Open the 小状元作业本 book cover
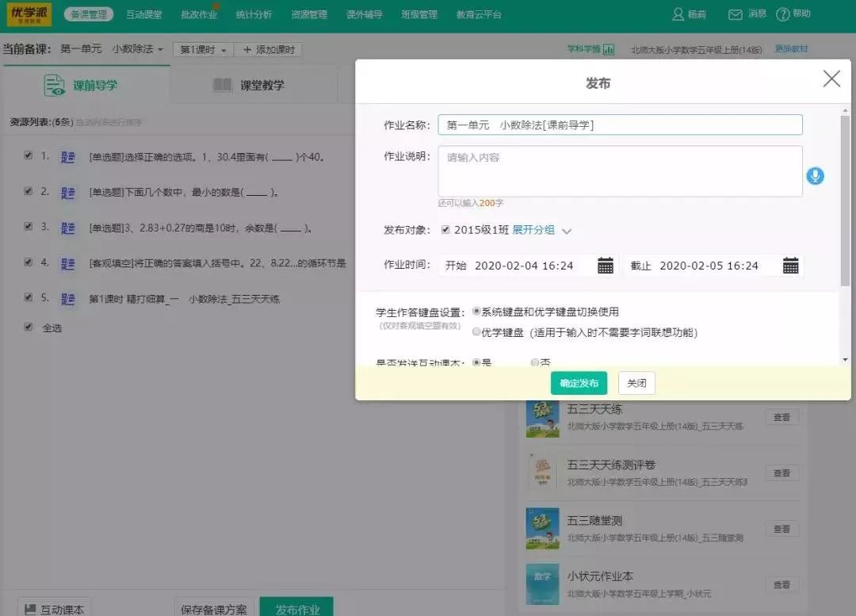This screenshot has width=856, height=616. tap(543, 584)
